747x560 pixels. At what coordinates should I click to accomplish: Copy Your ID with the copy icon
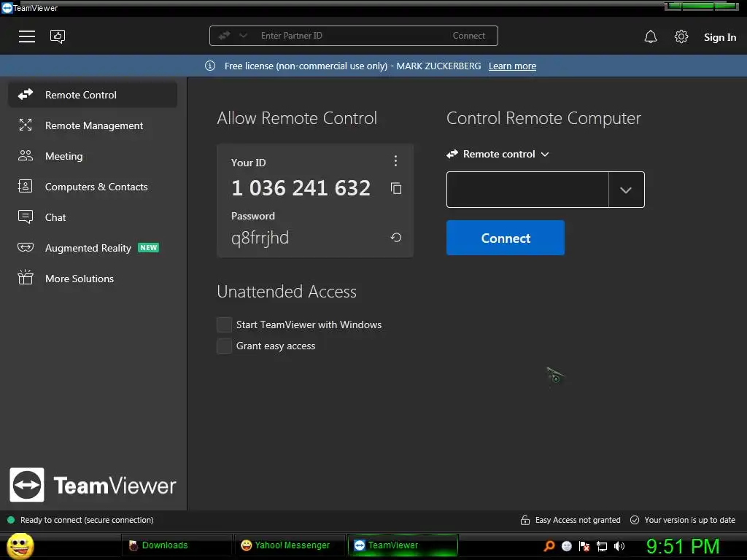396,189
